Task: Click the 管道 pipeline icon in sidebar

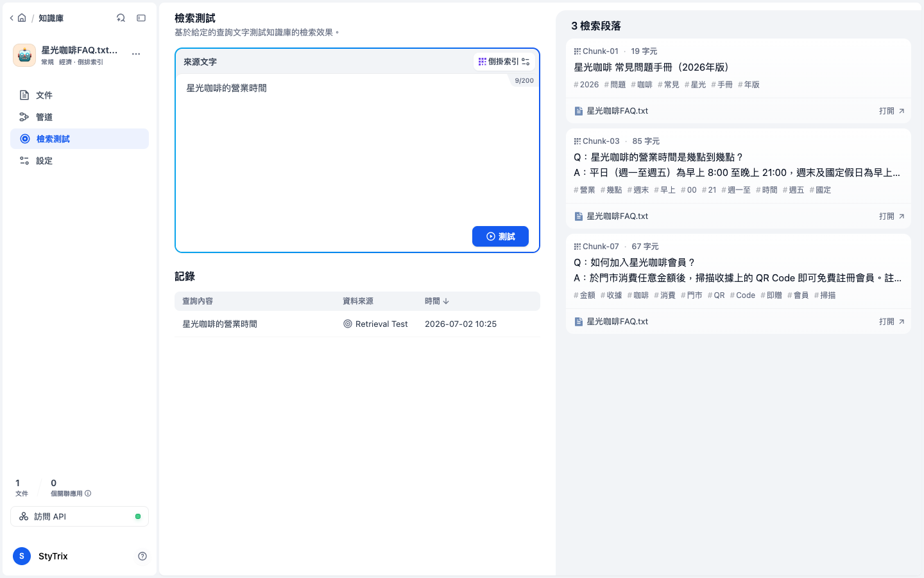Action: (x=24, y=117)
